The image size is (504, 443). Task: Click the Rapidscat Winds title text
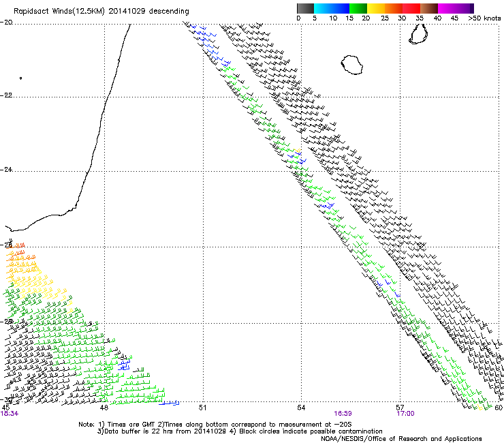click(x=101, y=12)
